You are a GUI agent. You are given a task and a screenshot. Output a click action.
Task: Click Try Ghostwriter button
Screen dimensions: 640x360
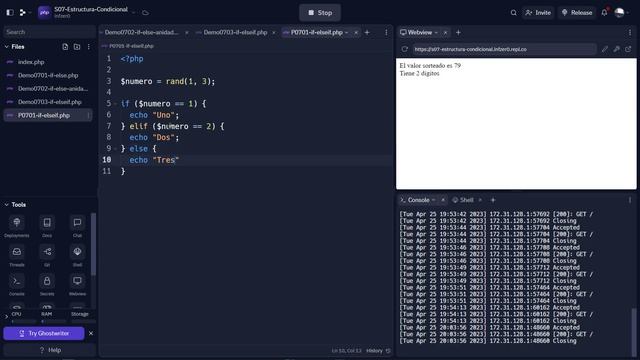[44, 333]
